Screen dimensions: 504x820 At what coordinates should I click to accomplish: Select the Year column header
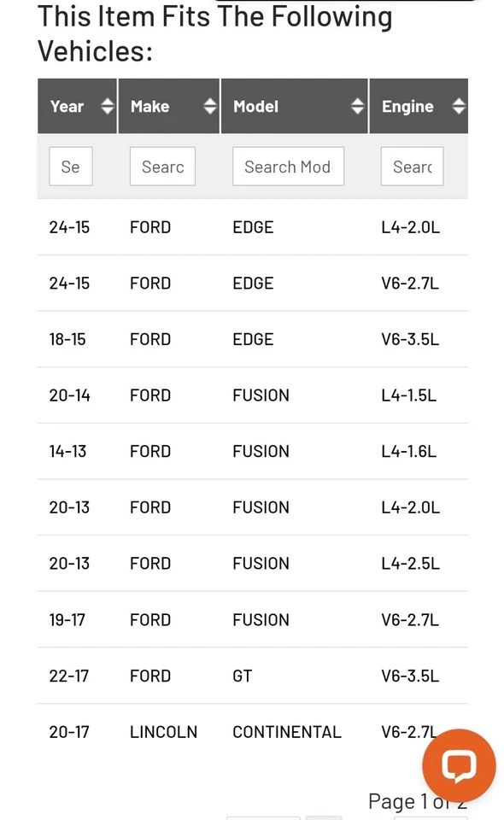(x=67, y=106)
